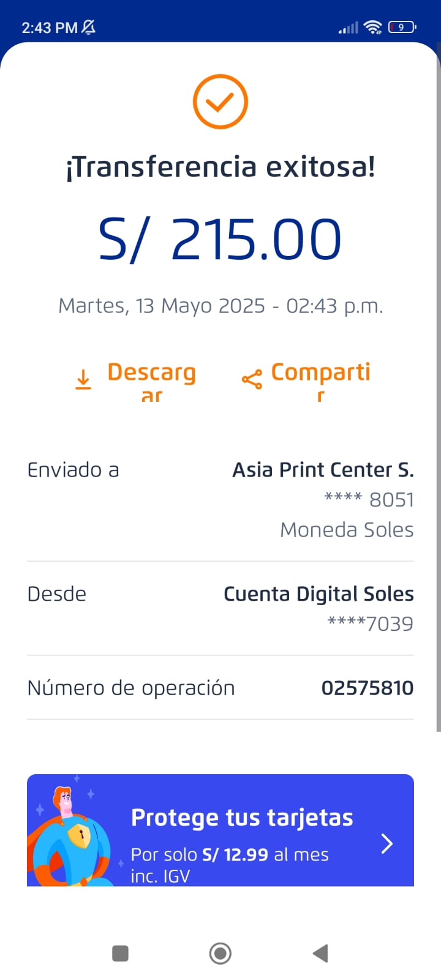Tap the transfer date and time text
Image resolution: width=441 pixels, height=980 pixels.
coord(221,305)
